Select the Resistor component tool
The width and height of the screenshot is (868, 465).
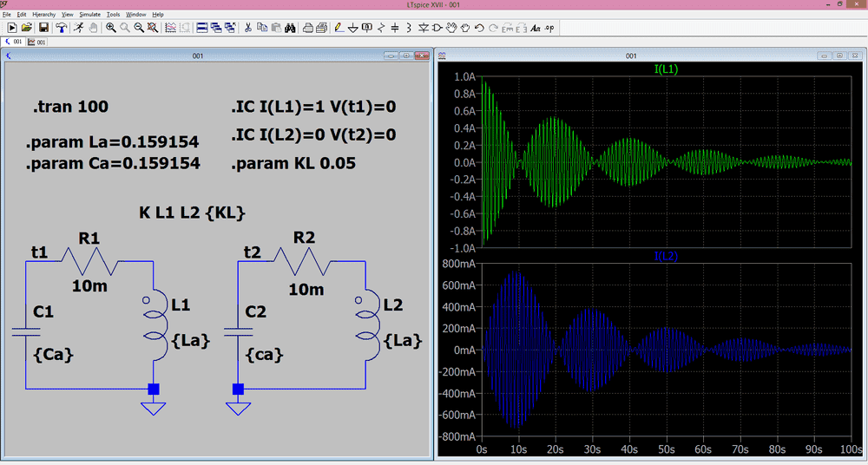click(x=381, y=28)
